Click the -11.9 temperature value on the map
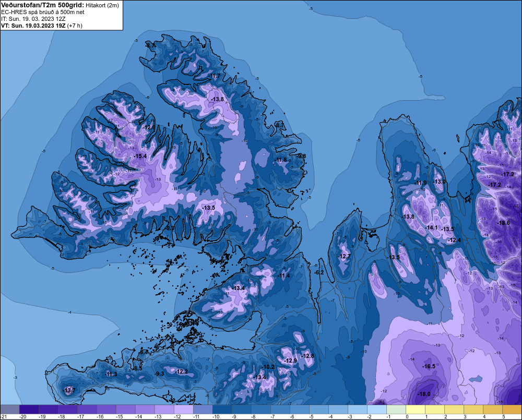This screenshot has height=420, width=522. coord(421,183)
